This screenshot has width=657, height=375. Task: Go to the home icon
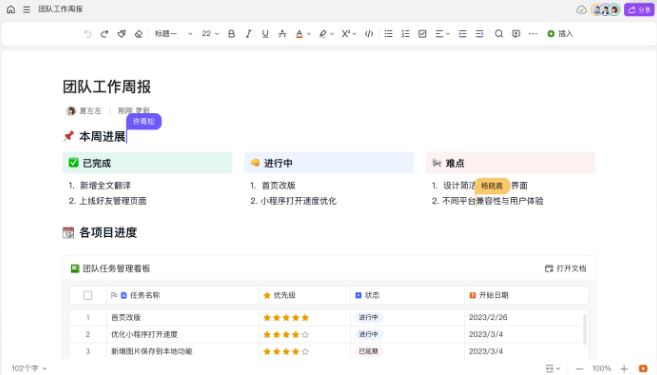11,9
